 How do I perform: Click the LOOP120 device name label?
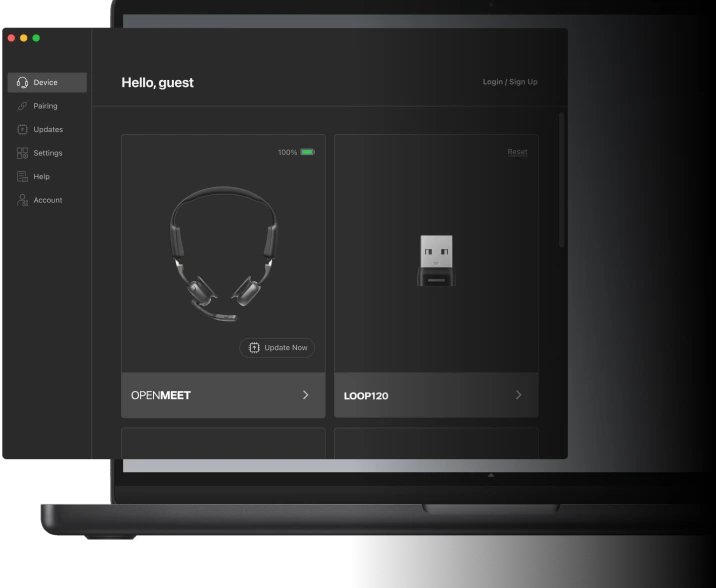pos(366,396)
